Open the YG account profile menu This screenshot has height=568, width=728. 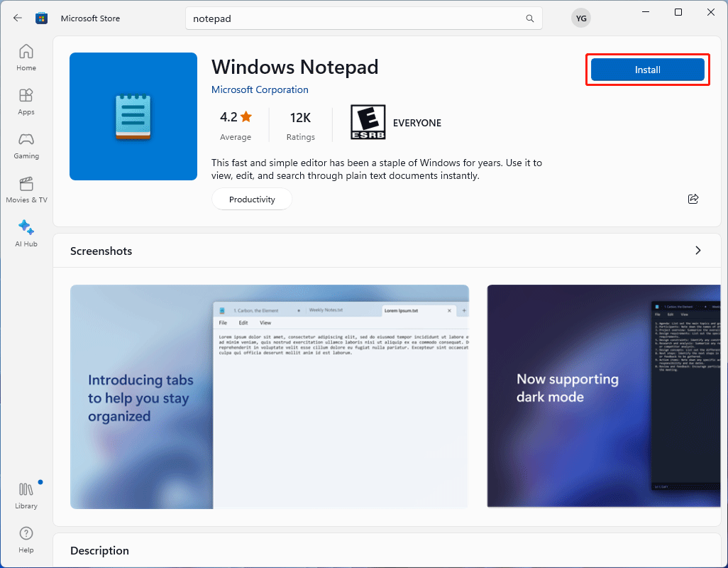[580, 18]
